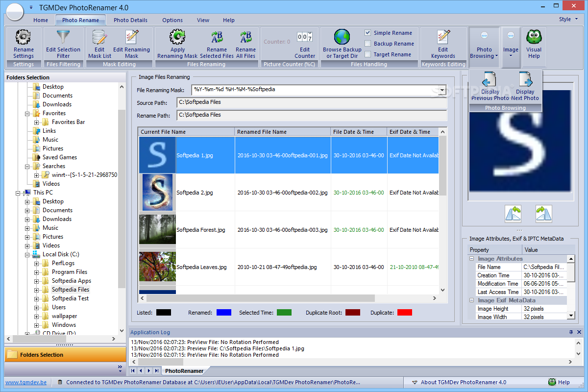588x392 pixels.
Task: Open Options ribbon tab
Action: pos(172,20)
